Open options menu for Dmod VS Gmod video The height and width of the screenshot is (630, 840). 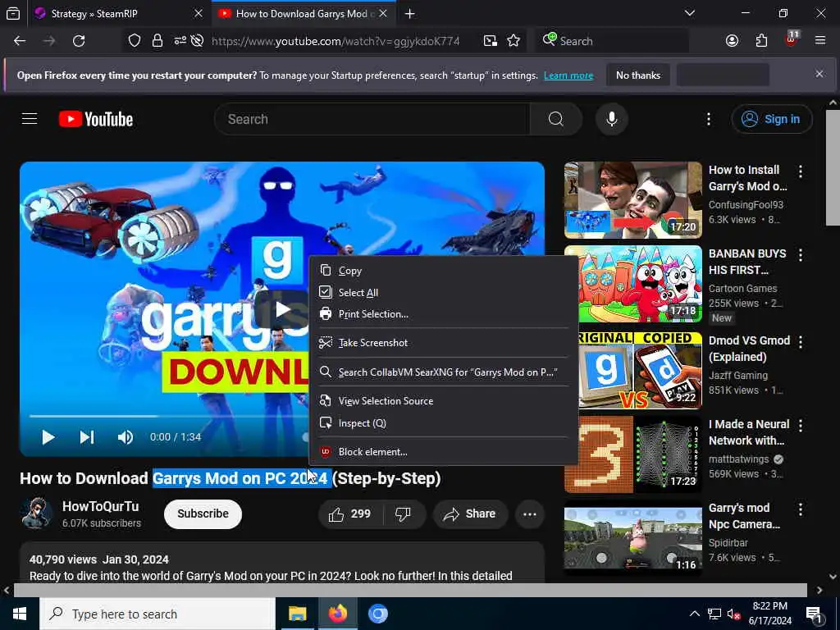801,342
